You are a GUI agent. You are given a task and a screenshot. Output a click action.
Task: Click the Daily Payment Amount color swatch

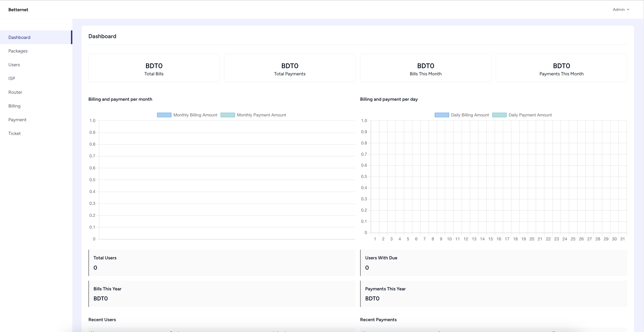pyautogui.click(x=499, y=115)
